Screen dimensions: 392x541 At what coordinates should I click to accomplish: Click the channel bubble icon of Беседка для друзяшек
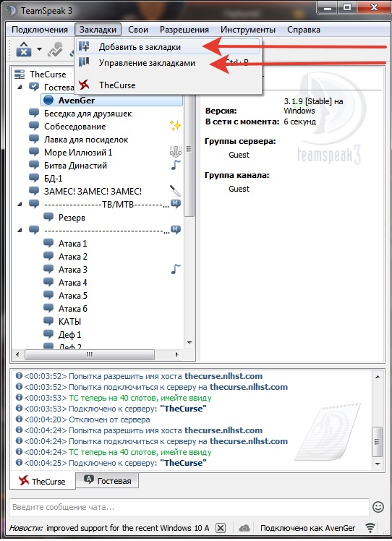(34, 113)
